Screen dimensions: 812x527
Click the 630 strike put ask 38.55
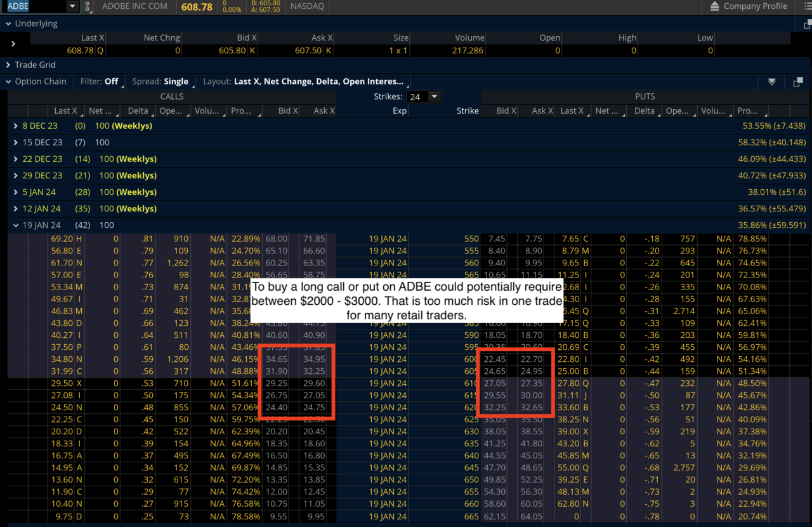coord(530,432)
